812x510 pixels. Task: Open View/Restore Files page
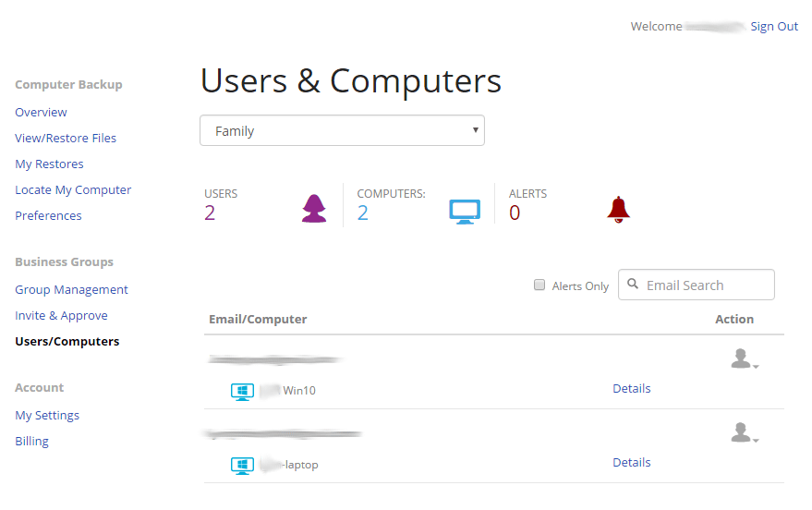[66, 138]
